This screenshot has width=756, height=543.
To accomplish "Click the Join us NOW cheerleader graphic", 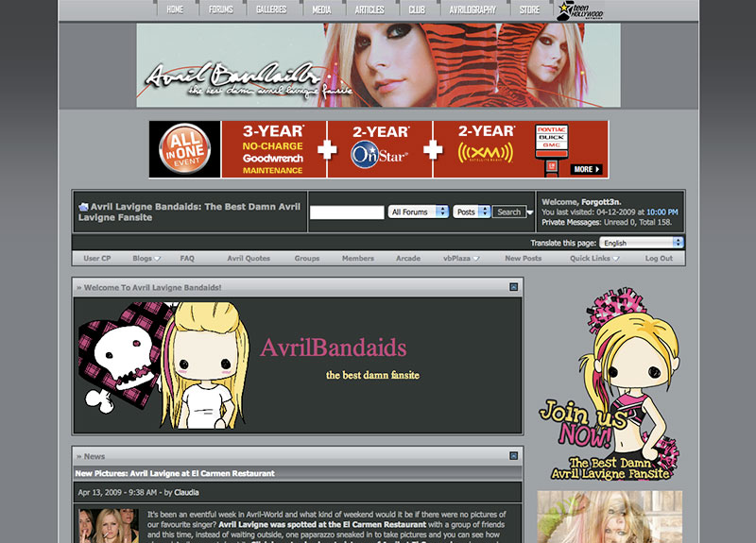I will pos(610,384).
